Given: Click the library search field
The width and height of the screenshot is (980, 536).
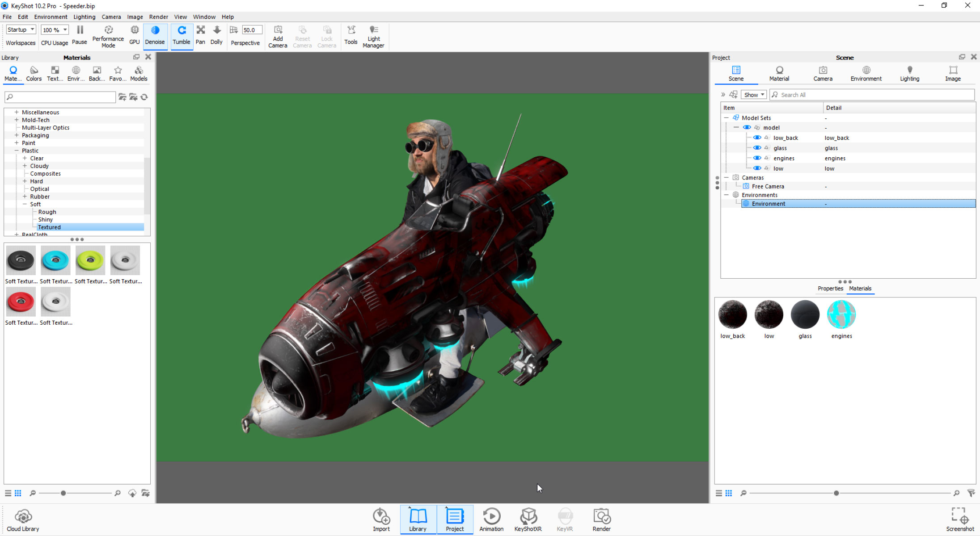Looking at the screenshot, I should 60,97.
